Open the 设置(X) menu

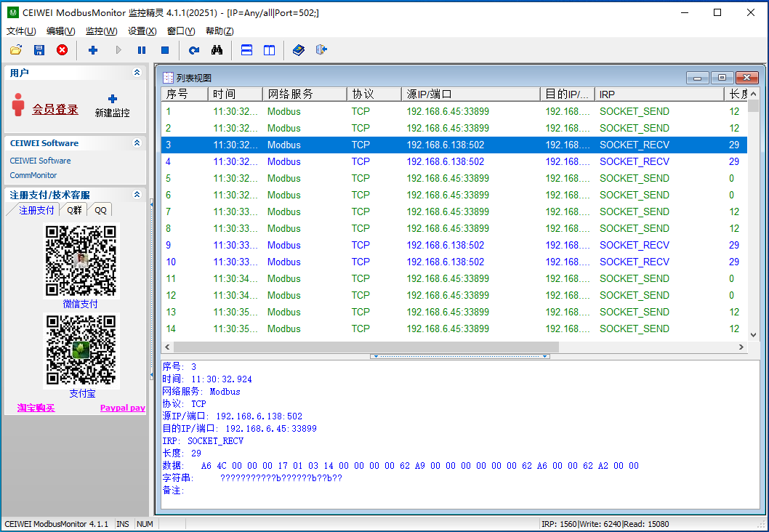click(x=142, y=31)
